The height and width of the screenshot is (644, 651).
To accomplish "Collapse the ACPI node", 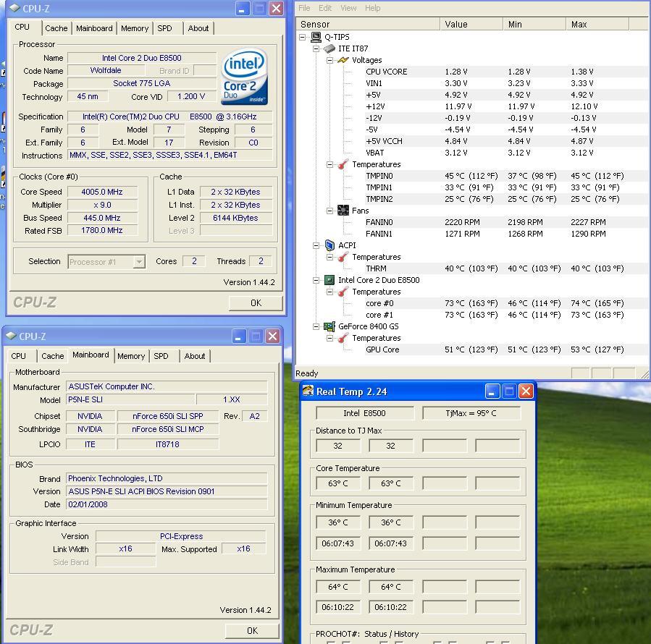I will (x=316, y=245).
